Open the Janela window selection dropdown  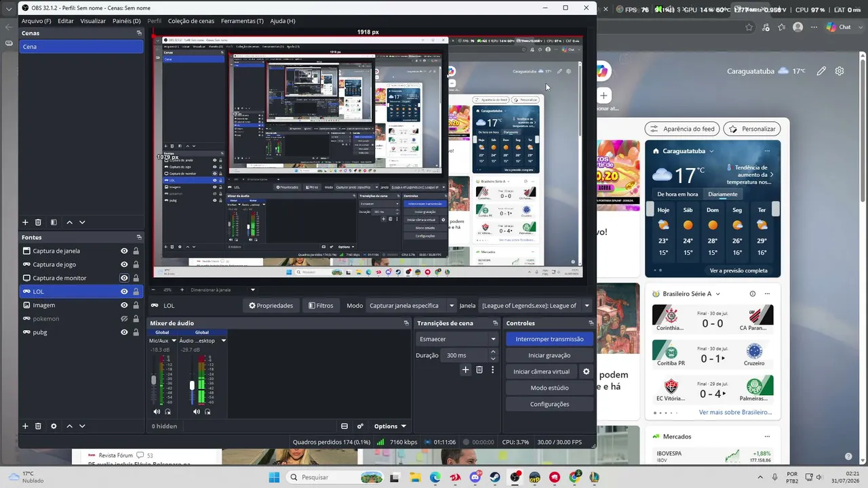[x=535, y=306]
